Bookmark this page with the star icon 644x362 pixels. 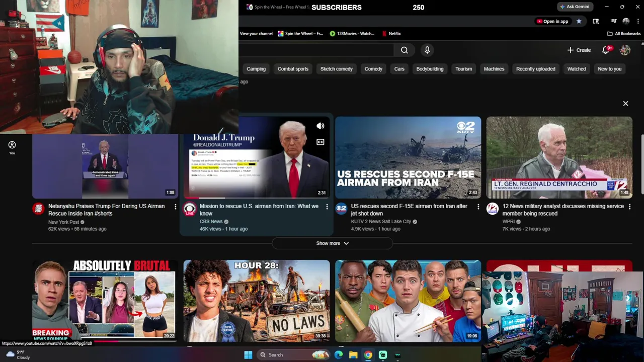tap(579, 21)
